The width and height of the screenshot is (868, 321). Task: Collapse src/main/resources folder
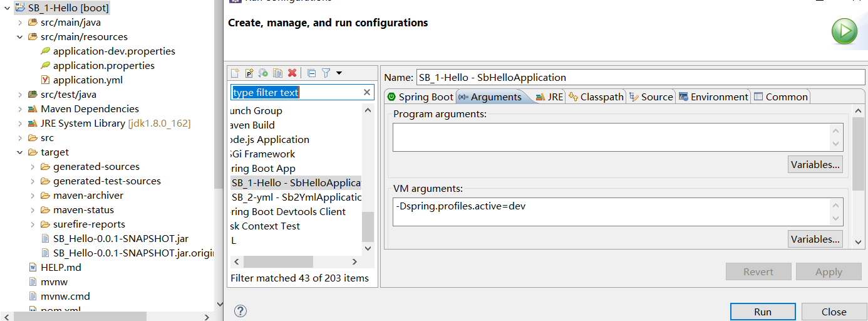pyautogui.click(x=20, y=36)
